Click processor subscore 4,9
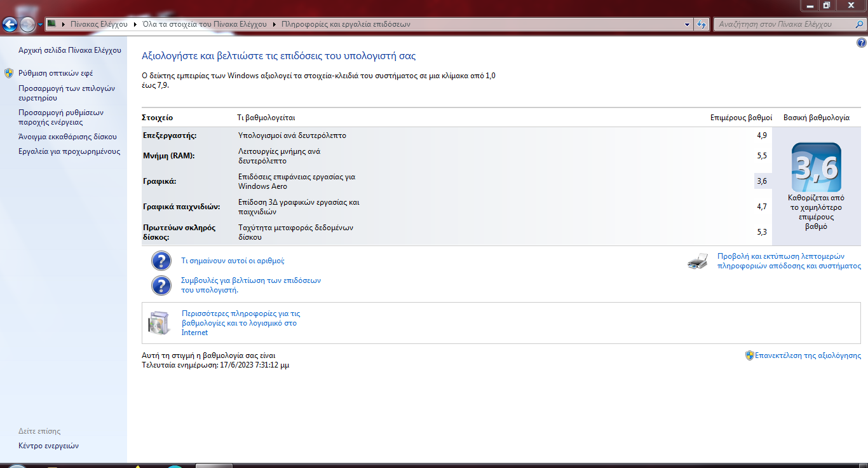 click(x=762, y=135)
